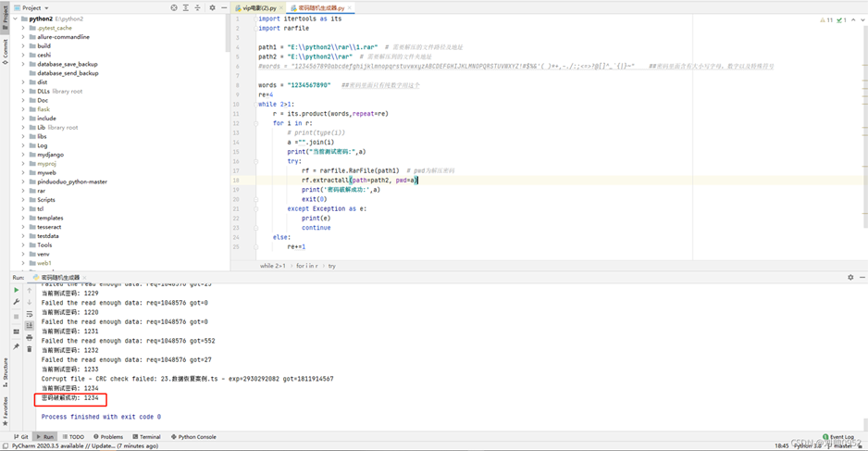Click the locate target icon in Project panel
The width and height of the screenshot is (868, 451).
coord(173,7)
